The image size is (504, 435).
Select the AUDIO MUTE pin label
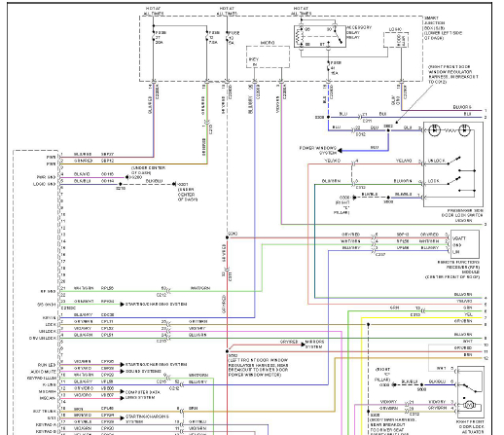pyautogui.click(x=43, y=372)
